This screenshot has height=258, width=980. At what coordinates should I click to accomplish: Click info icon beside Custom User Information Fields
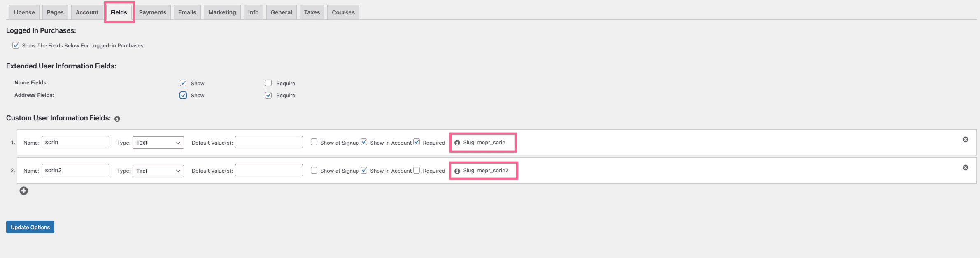coord(117,119)
